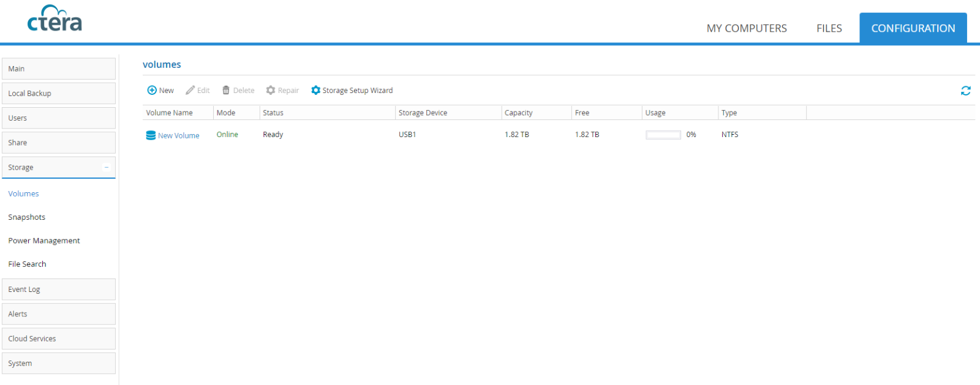The image size is (980, 385).
Task: Sort by Capacity column header
Action: 537,113
